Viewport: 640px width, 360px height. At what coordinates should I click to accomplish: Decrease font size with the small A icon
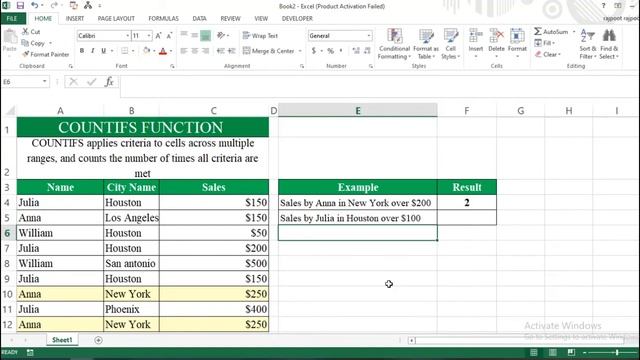(x=169, y=36)
